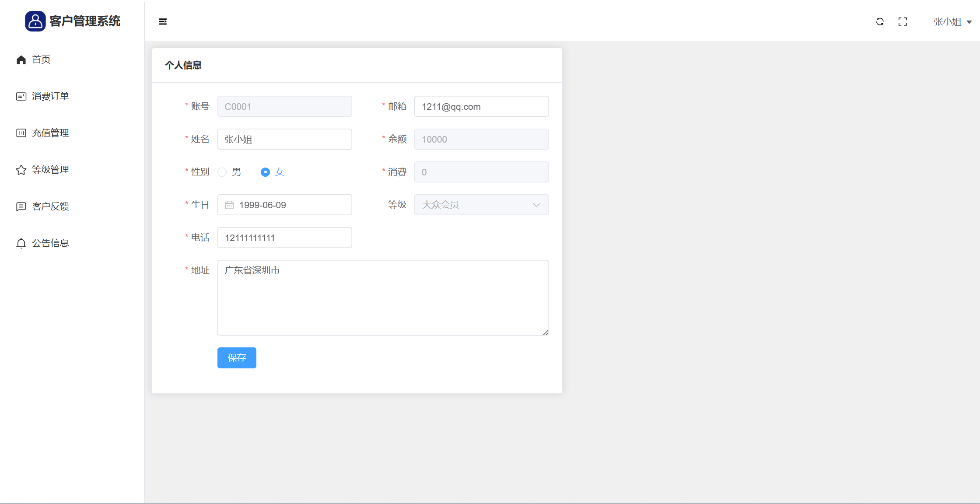
Task: Click the star icon for 等级管理
Action: [21, 170]
